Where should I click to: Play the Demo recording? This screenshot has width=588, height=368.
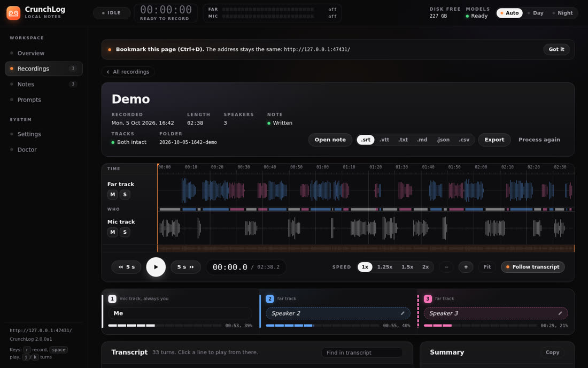(x=156, y=267)
